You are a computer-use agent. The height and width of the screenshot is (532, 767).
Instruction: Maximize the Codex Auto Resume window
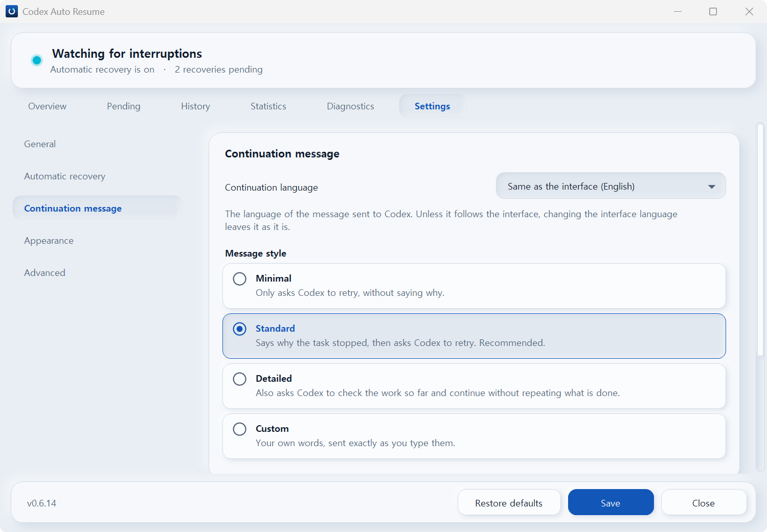pyautogui.click(x=713, y=11)
